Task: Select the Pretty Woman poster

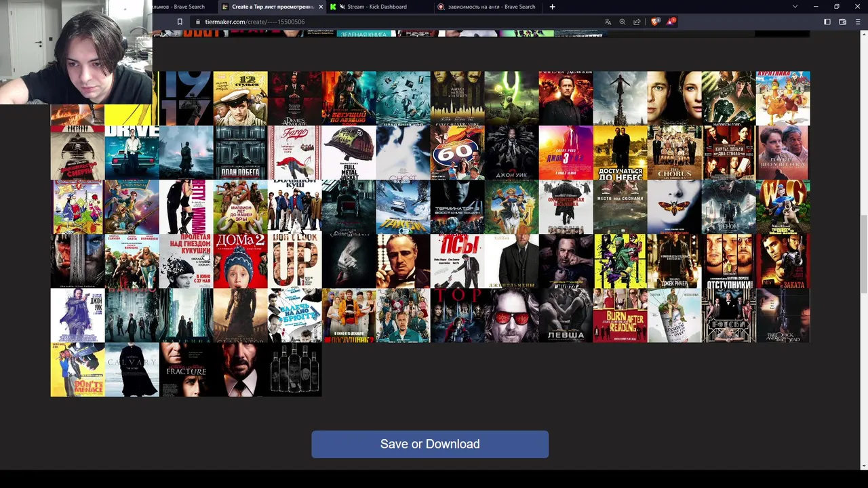Action: click(x=186, y=207)
